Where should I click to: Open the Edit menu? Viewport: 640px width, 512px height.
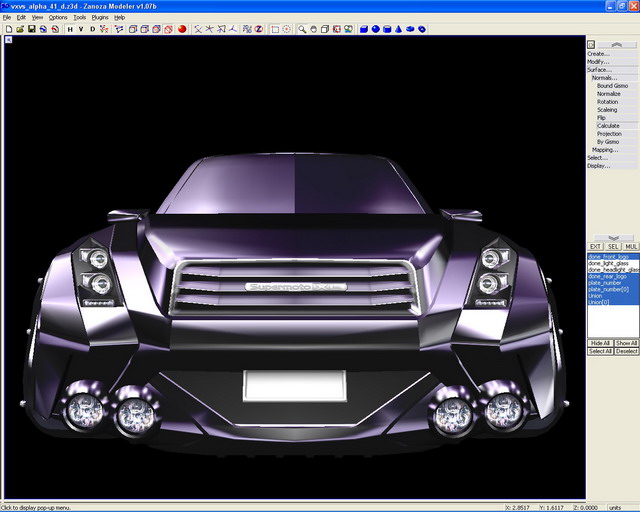click(x=21, y=18)
